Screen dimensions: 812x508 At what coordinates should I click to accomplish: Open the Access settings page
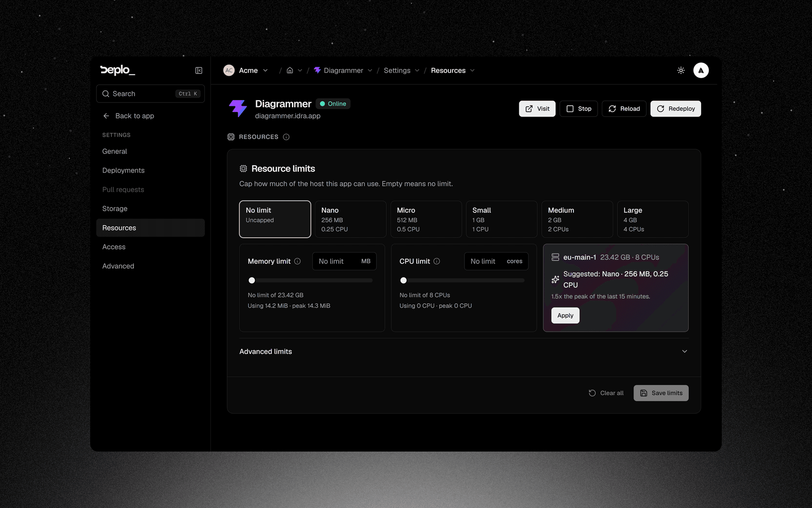point(150,247)
